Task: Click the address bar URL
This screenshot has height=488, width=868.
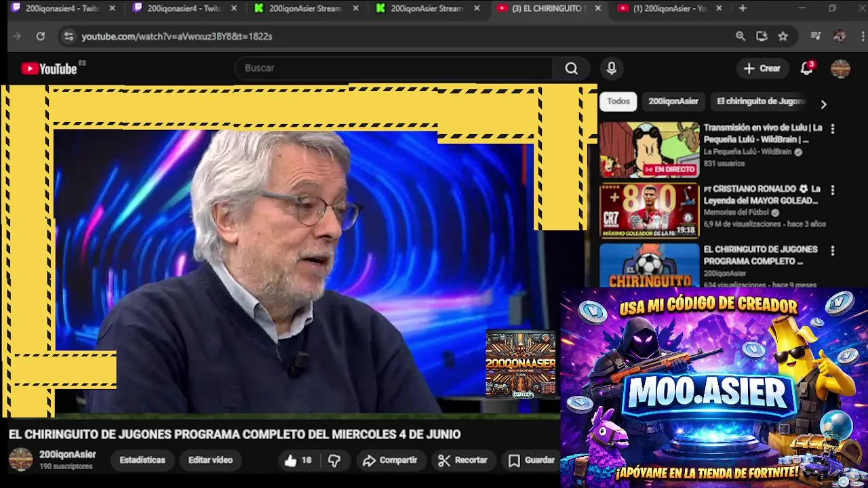Action: pyautogui.click(x=177, y=37)
